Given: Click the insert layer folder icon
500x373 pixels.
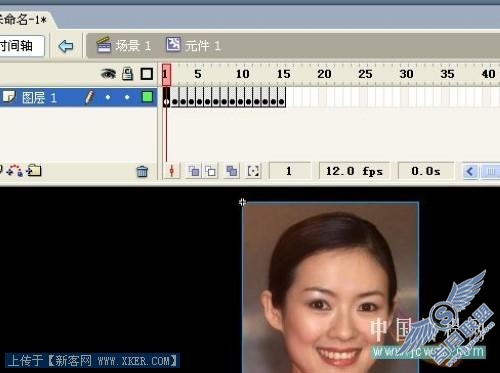Looking at the screenshot, I should pos(34,170).
